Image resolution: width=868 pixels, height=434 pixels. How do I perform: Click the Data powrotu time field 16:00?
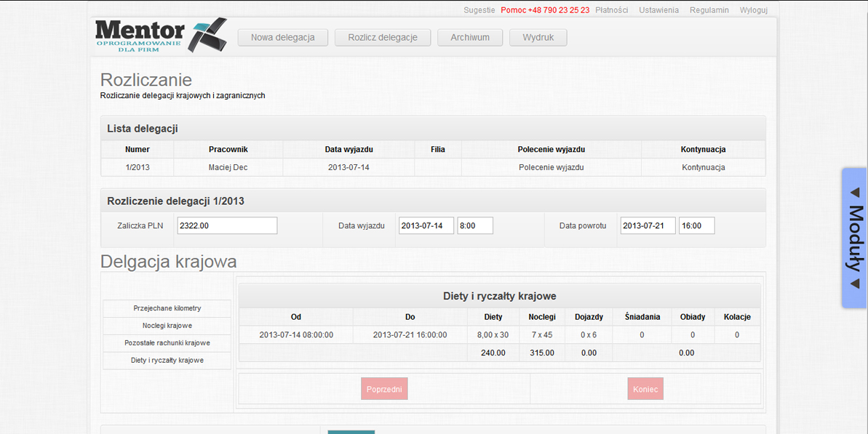(x=696, y=226)
